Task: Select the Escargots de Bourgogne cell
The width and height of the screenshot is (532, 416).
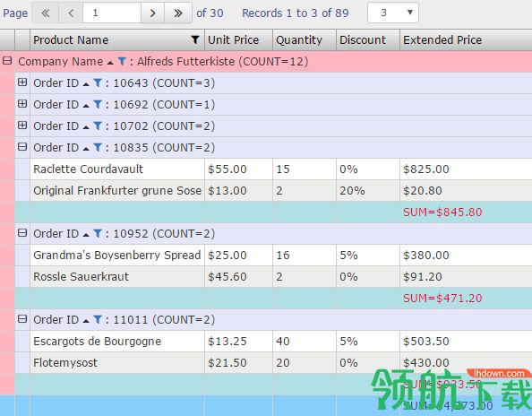Action: point(117,342)
